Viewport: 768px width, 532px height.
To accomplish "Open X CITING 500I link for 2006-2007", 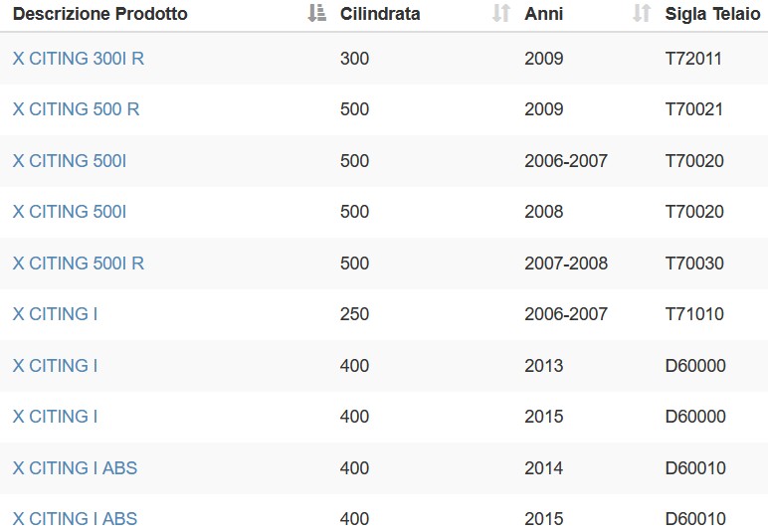I will pyautogui.click(x=70, y=160).
